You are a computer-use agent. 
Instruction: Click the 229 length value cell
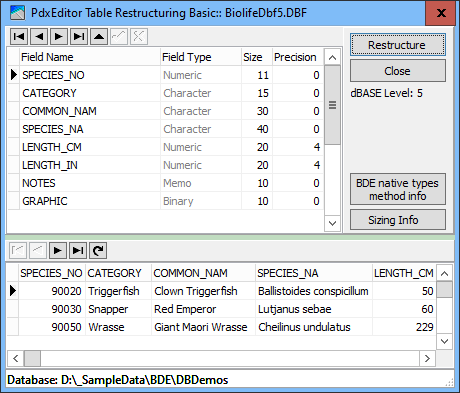(404, 327)
